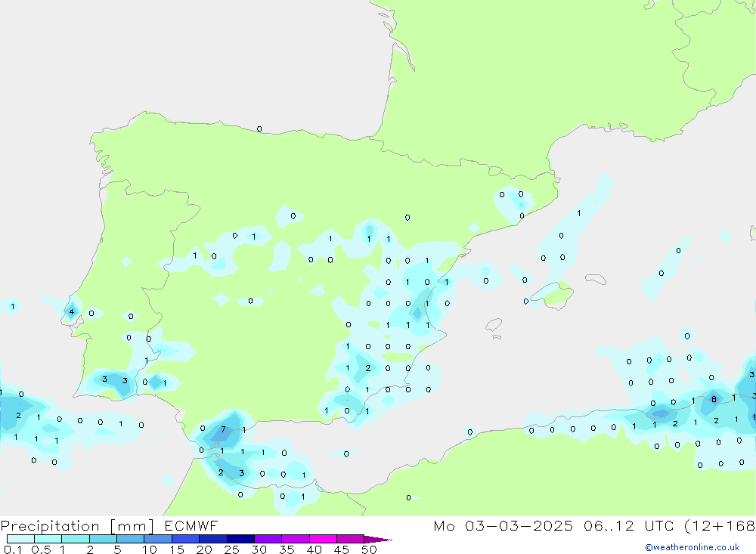Click the '(12+168' forecast offset text

pyautogui.click(x=720, y=525)
